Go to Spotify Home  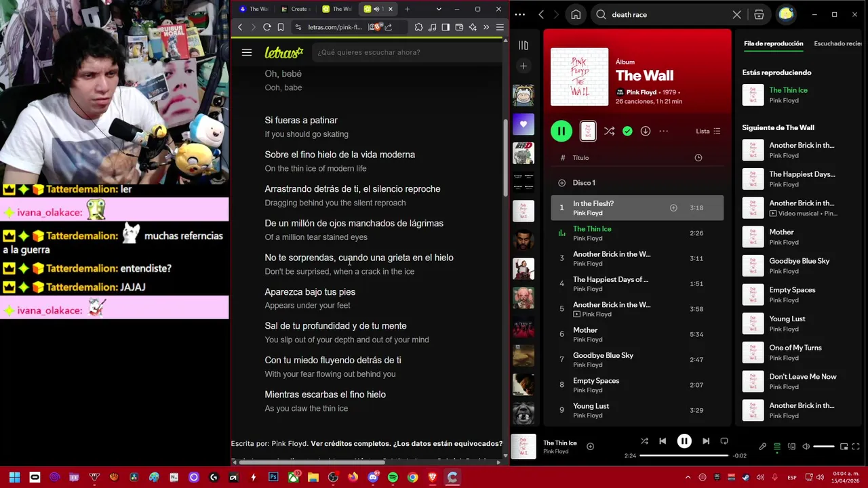576,14
